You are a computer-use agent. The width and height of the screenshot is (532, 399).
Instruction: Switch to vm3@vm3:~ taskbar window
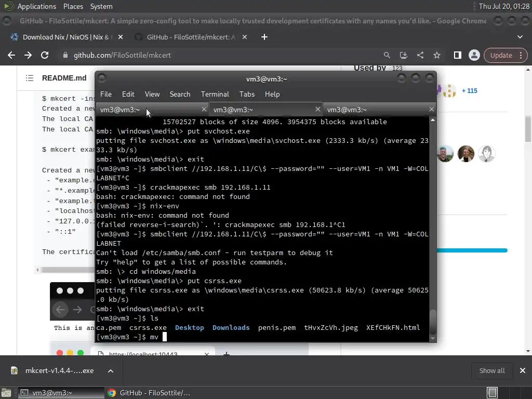tap(61, 393)
